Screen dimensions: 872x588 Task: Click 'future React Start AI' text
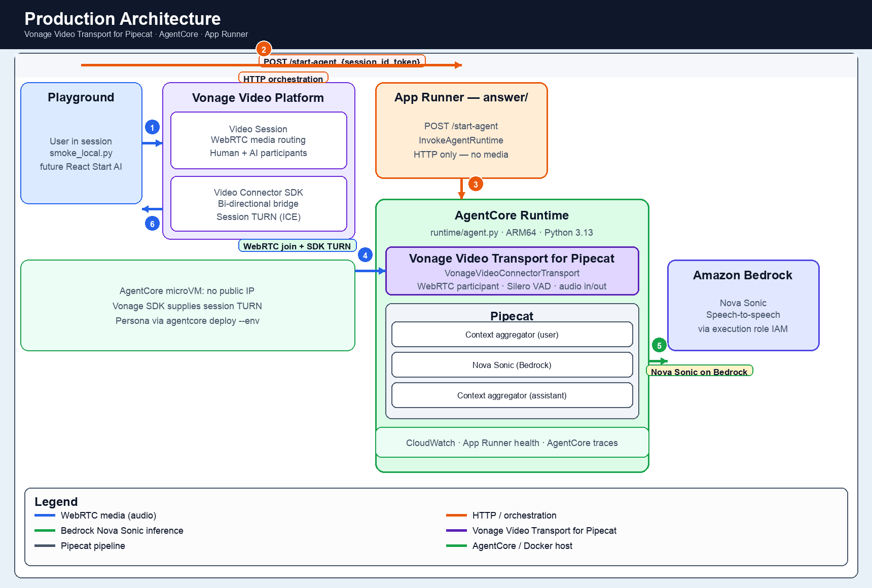pyautogui.click(x=81, y=167)
